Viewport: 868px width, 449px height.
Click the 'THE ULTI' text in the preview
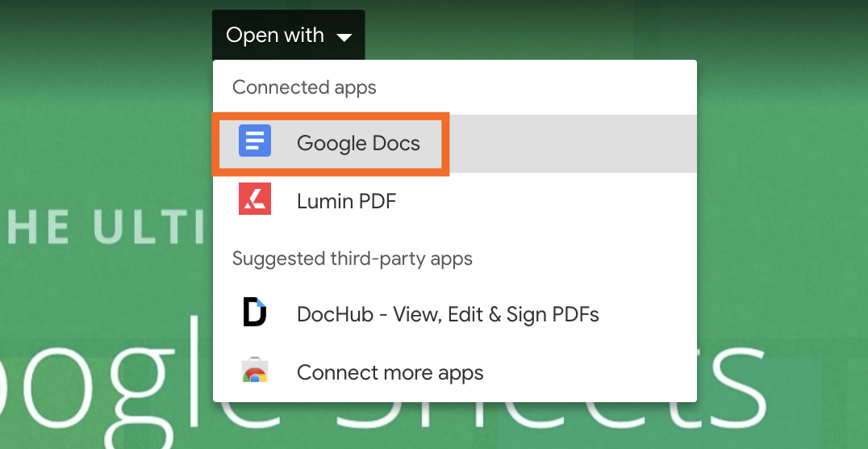(x=103, y=229)
